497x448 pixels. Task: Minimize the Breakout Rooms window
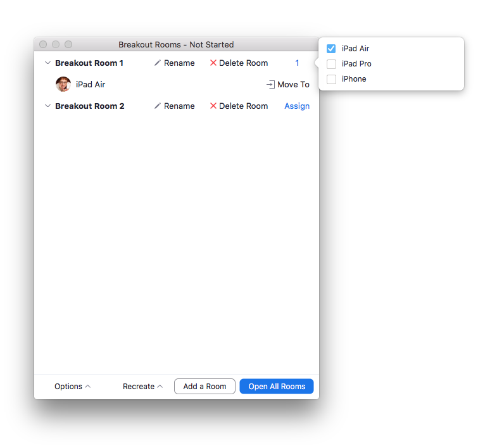(56, 44)
